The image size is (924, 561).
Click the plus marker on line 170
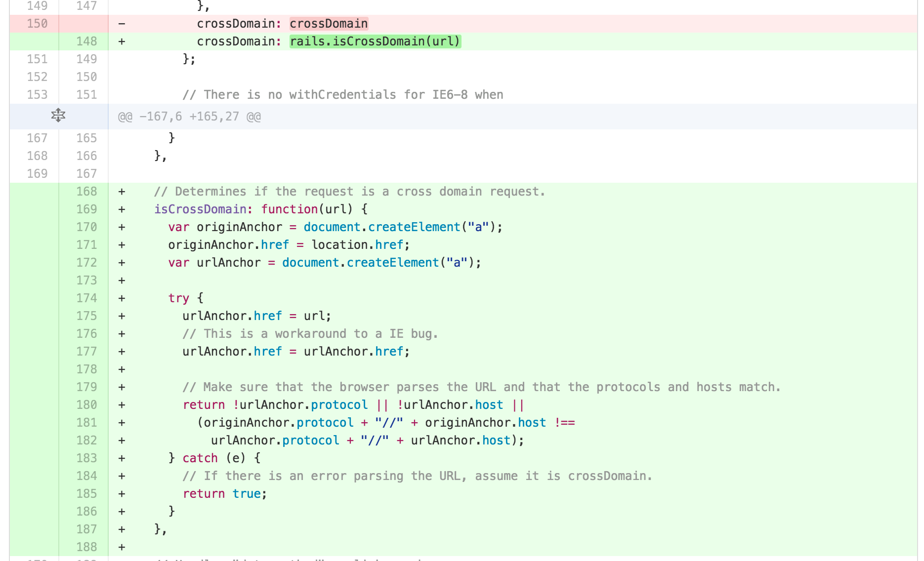pyautogui.click(x=122, y=227)
